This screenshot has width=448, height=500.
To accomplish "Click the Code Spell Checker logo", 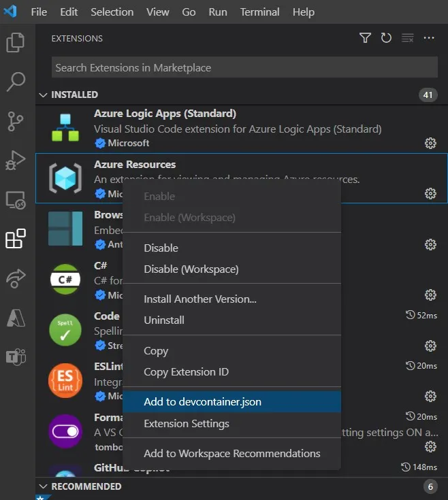I will (65, 330).
